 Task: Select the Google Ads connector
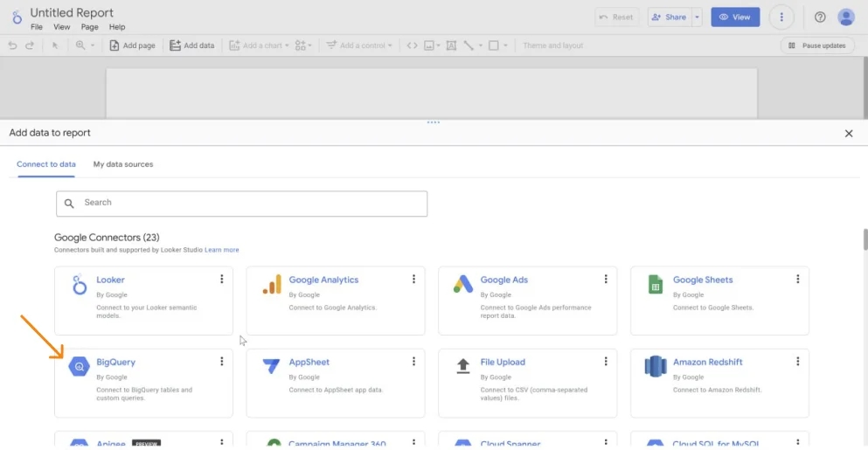pyautogui.click(x=528, y=301)
